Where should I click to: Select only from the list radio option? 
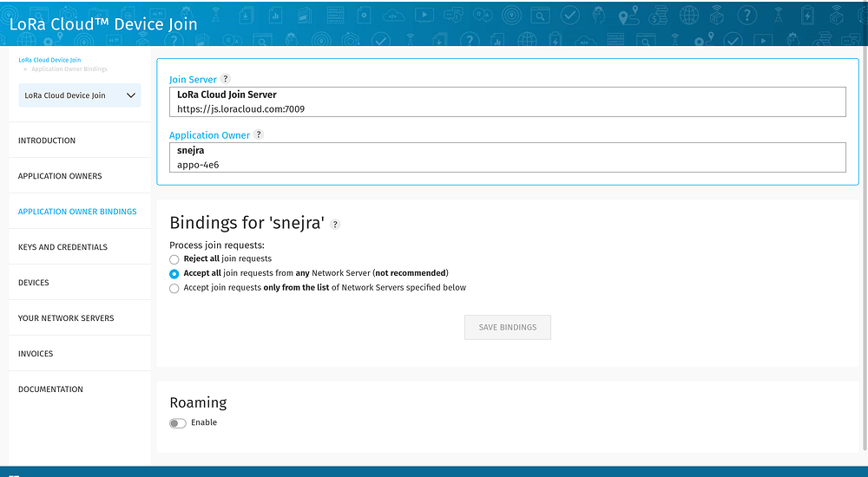click(x=174, y=288)
